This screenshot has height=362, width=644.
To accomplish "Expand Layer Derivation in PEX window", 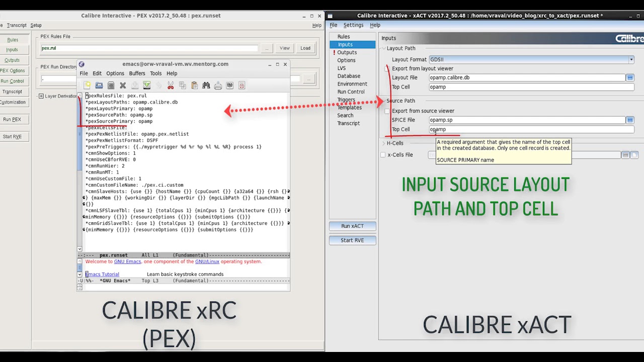I will [x=41, y=96].
